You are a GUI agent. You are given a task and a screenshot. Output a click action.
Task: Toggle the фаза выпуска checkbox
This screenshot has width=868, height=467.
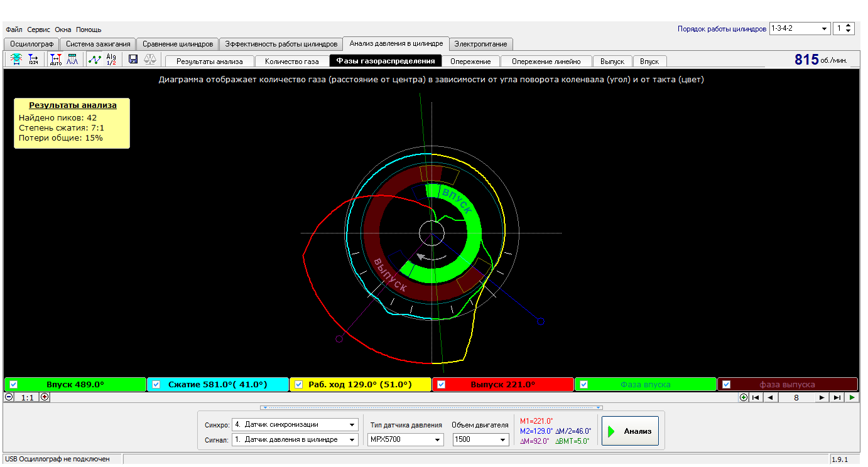727,385
